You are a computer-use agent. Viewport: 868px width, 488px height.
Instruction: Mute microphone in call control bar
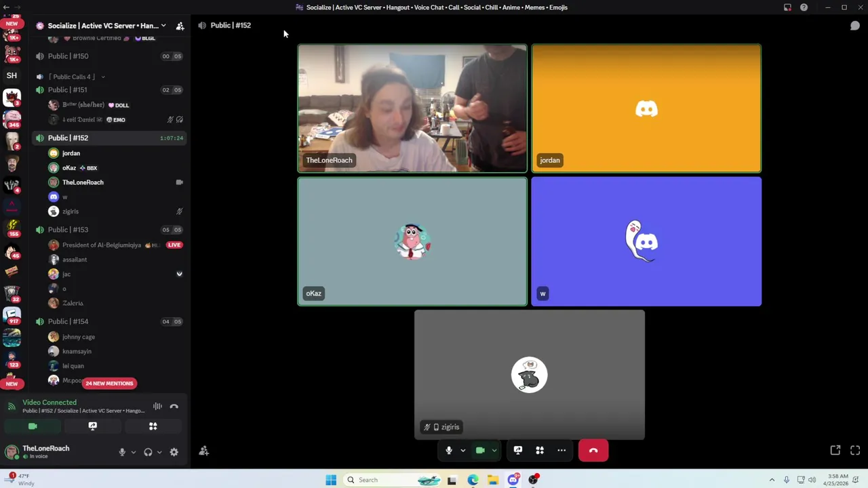pyautogui.click(x=449, y=450)
